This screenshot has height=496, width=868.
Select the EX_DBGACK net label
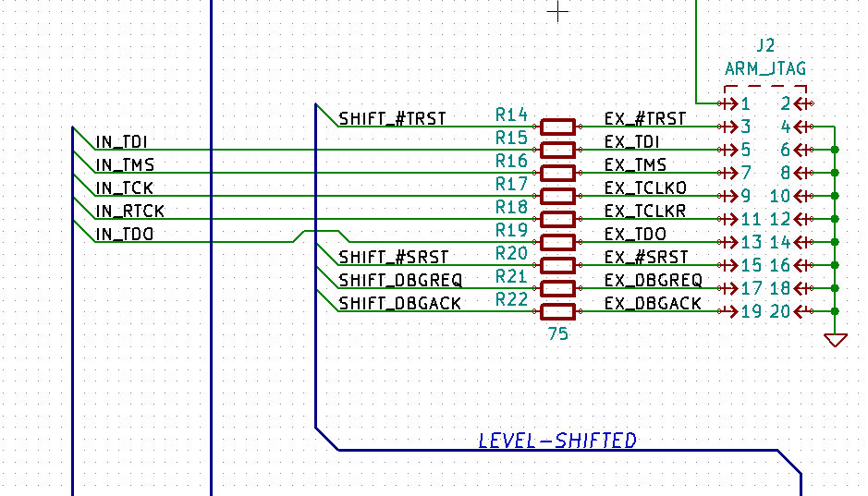tap(653, 304)
